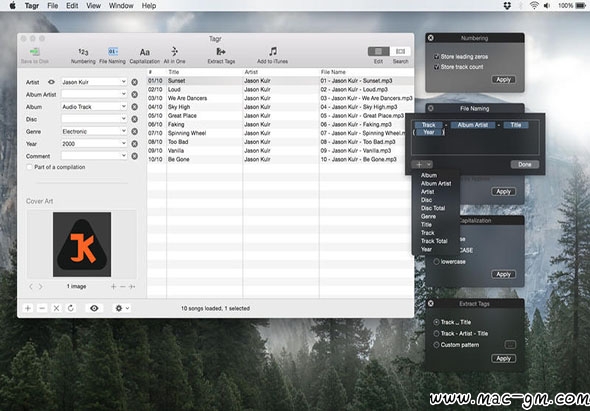Expand the Comment dropdown
This screenshot has height=411, width=590.
123,156
